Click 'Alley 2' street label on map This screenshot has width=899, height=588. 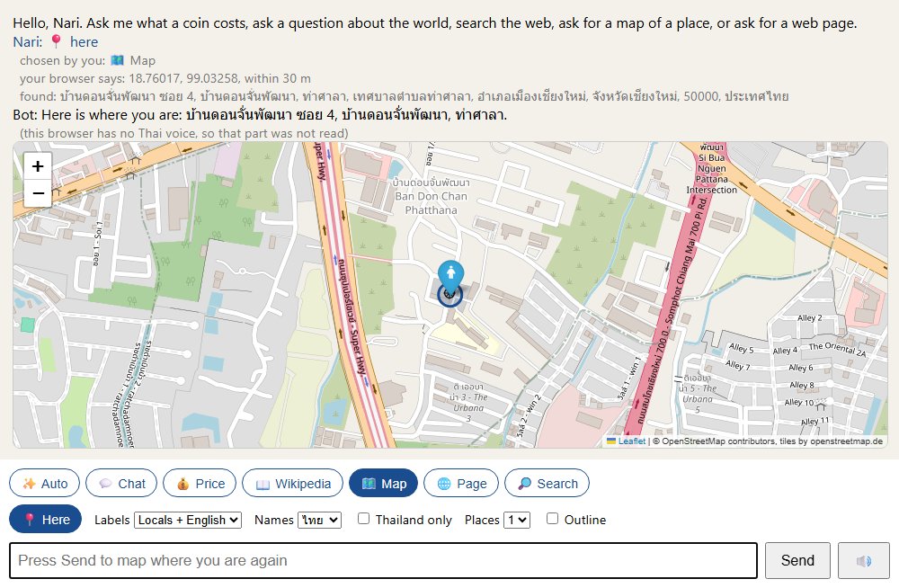click(810, 317)
